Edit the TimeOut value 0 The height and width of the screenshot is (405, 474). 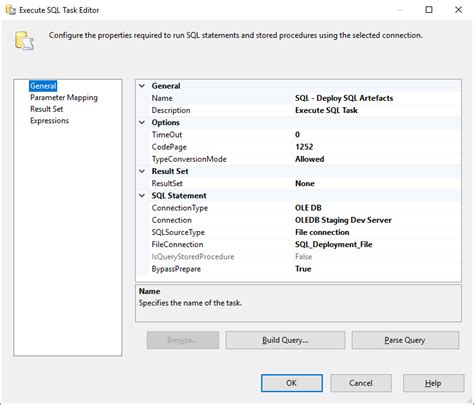coord(297,135)
